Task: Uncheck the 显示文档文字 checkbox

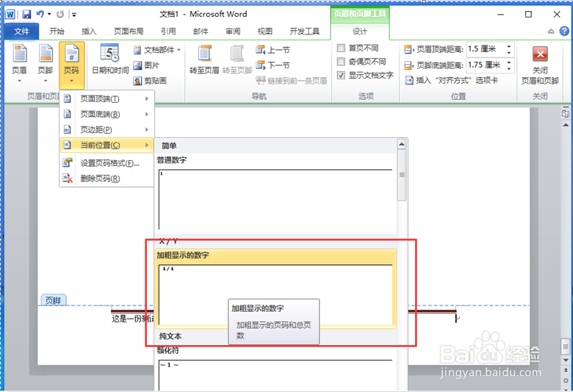Action: (341, 76)
